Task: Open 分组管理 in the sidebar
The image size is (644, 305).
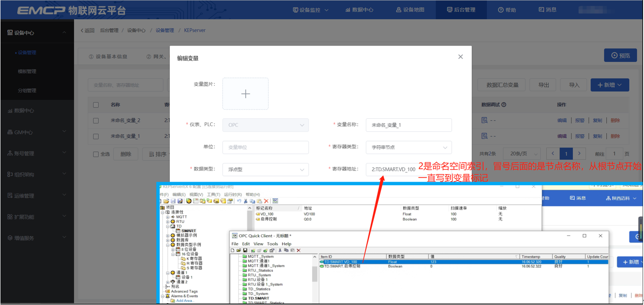Action: click(27, 90)
